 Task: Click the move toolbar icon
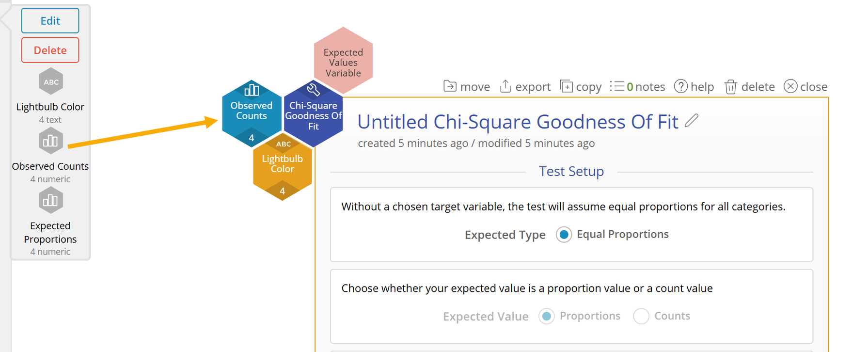click(x=450, y=86)
